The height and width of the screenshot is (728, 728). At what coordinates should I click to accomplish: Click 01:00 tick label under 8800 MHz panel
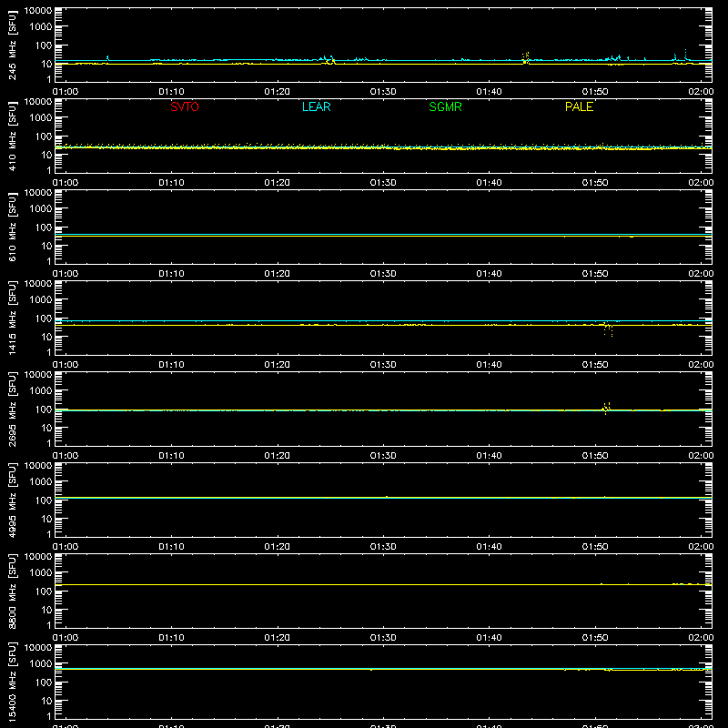66,638
